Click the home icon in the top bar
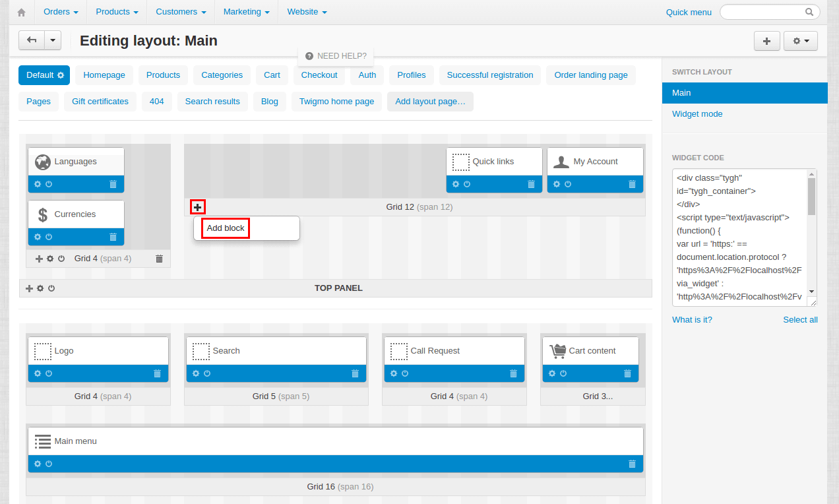The image size is (839, 504). coord(21,12)
